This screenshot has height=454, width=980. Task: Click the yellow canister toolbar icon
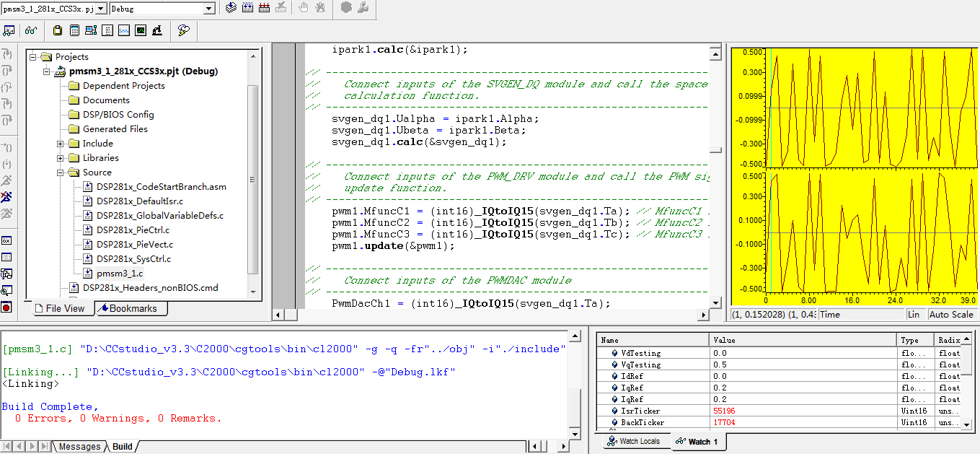(x=58, y=30)
